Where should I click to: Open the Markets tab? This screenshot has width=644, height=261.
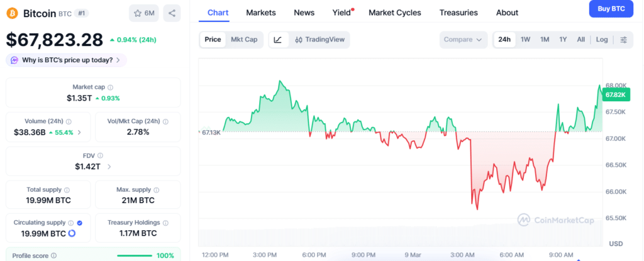pos(261,13)
